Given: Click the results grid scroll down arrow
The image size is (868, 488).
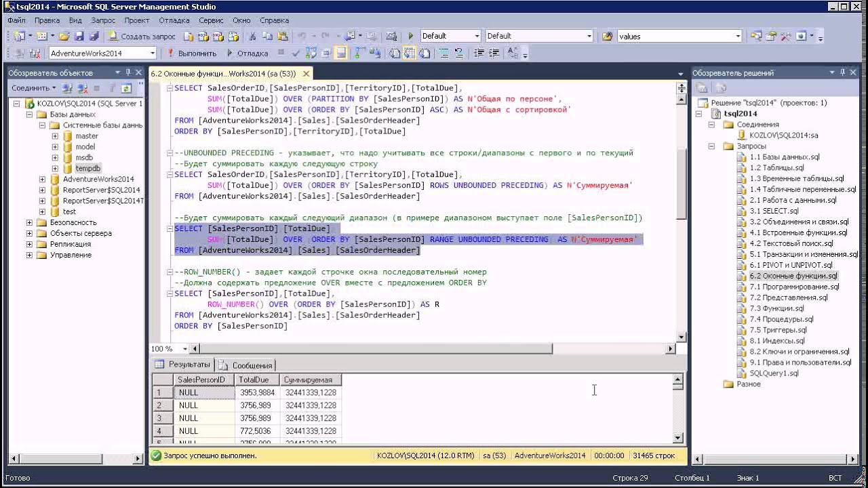Looking at the screenshot, I should pos(677,439).
